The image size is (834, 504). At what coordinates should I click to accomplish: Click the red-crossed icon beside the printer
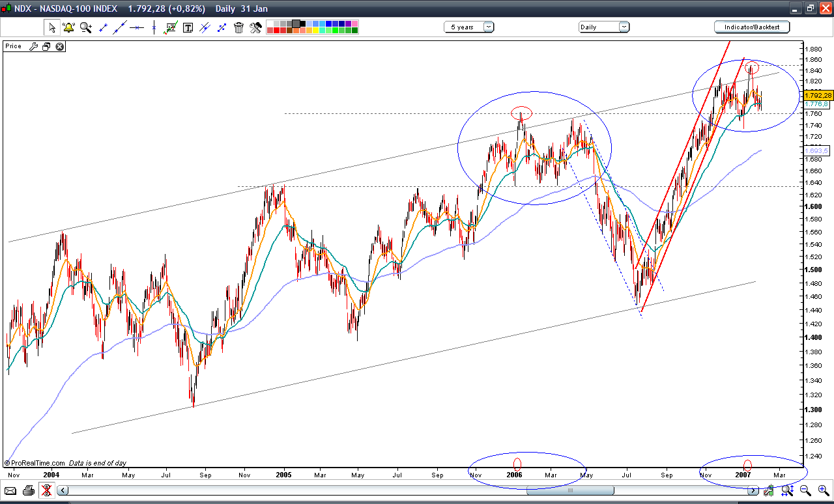[x=46, y=490]
